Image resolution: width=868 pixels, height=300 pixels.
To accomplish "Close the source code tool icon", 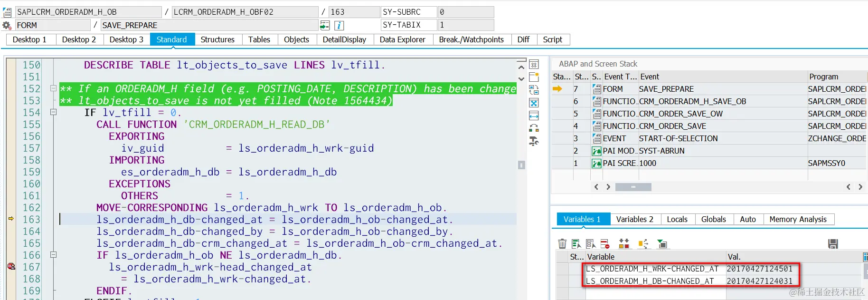I will [x=534, y=65].
